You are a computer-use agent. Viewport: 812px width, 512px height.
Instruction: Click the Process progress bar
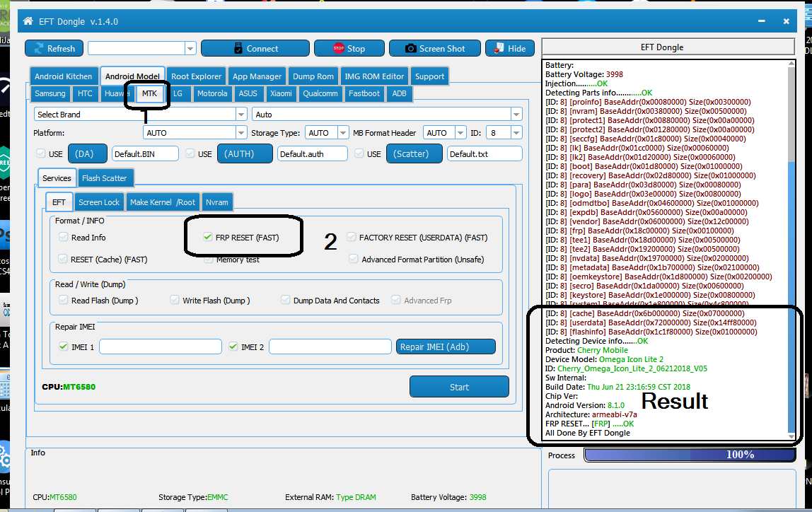(x=690, y=455)
